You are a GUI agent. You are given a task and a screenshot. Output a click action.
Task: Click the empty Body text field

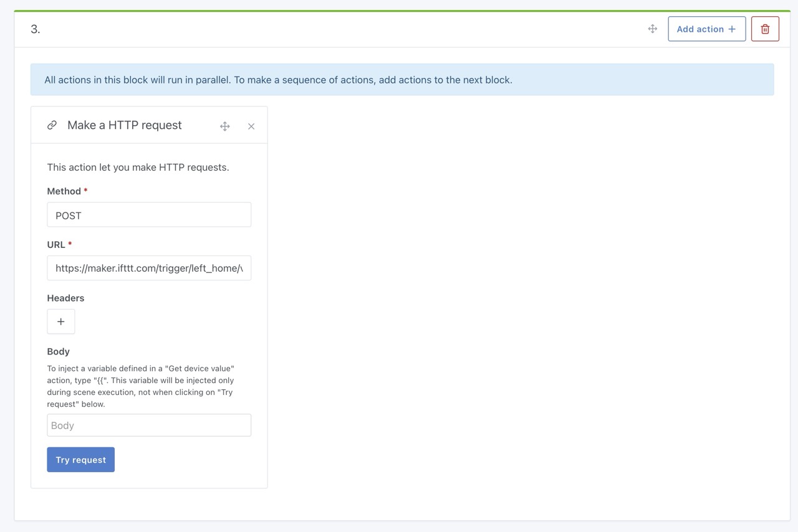coord(149,425)
